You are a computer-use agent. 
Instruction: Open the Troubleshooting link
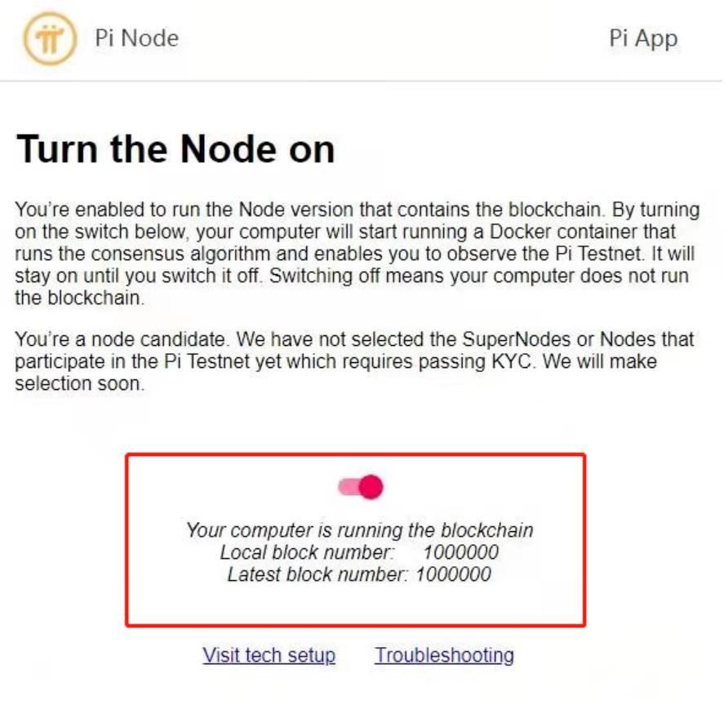pos(444,655)
